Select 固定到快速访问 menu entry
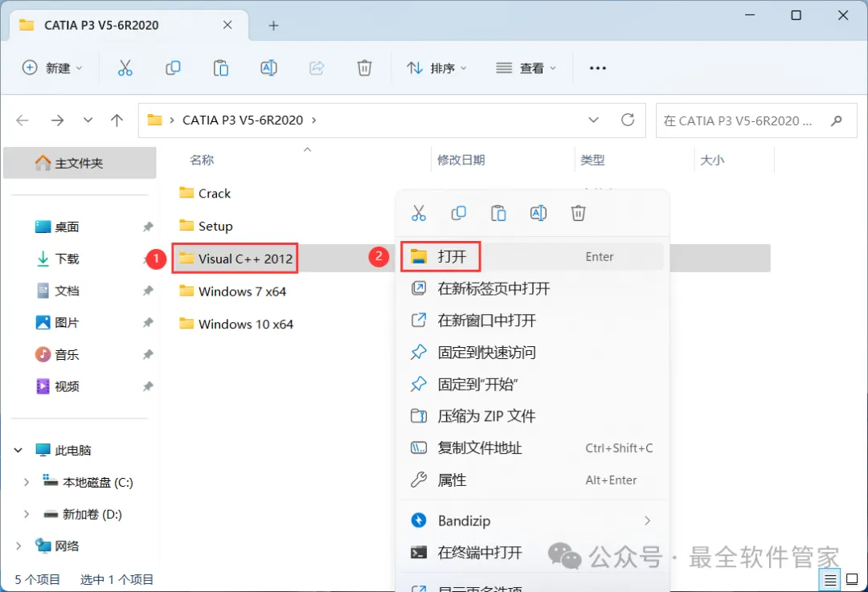Image resolution: width=868 pixels, height=592 pixels. [x=531, y=353]
